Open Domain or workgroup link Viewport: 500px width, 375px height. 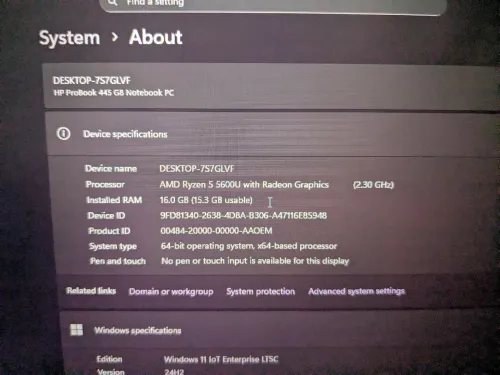tap(171, 292)
